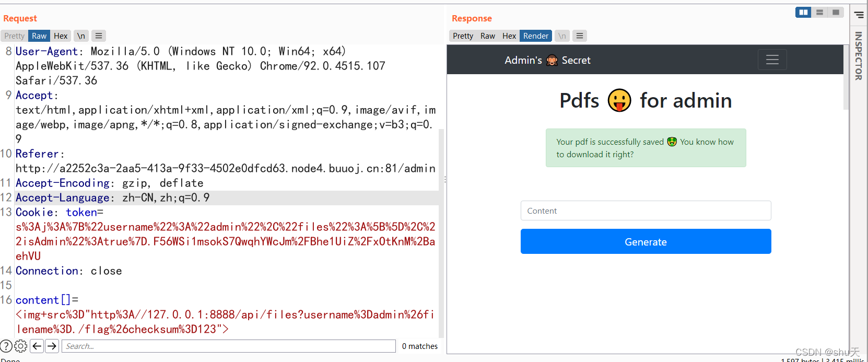This screenshot has width=868, height=362.
Task: Choose combined tabbed layout icon
Action: [836, 12]
